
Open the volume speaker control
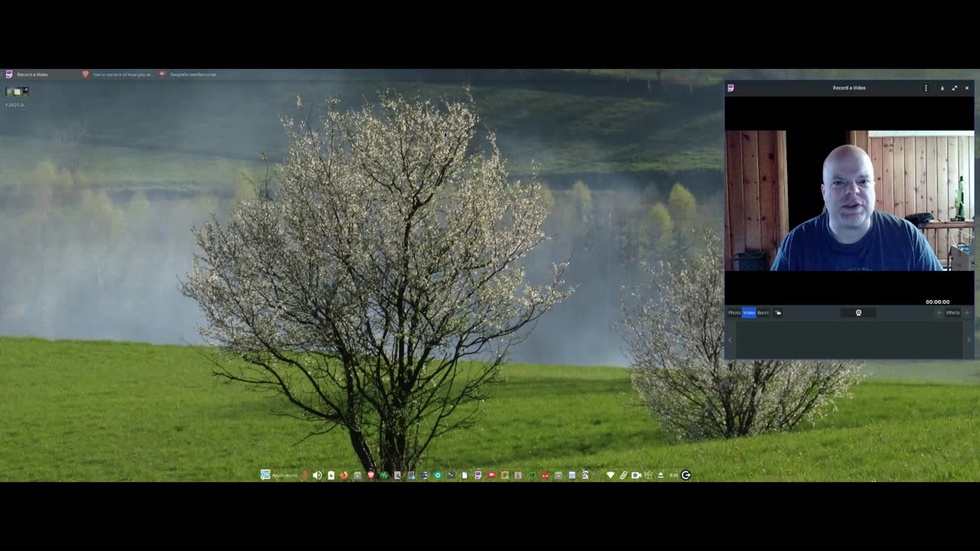coord(317,475)
